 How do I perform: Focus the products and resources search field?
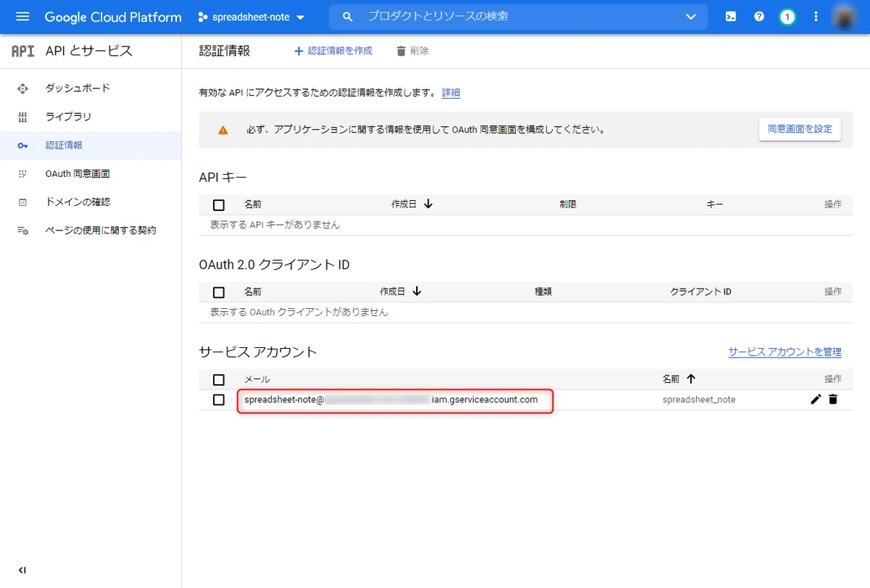tap(518, 17)
